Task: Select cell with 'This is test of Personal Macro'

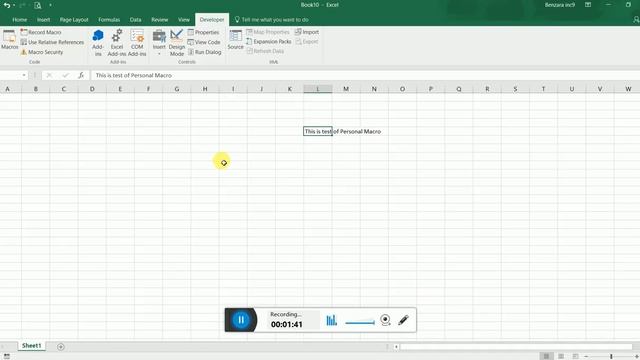Action: point(318,131)
